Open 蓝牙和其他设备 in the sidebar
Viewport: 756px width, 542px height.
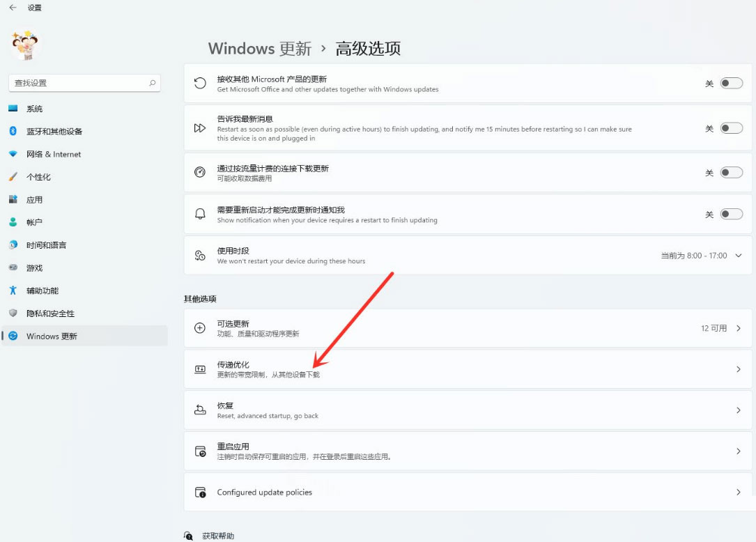(84, 131)
